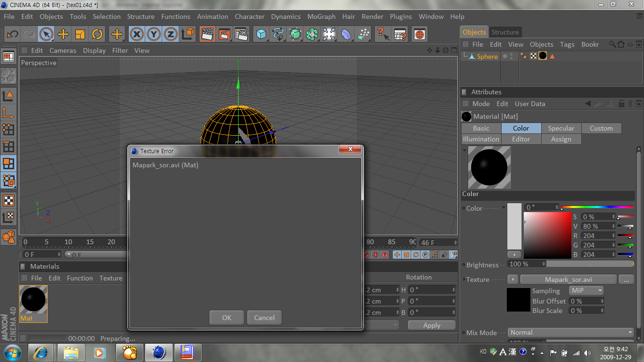
Task: Click the gray Color preview swatch
Action: click(x=514, y=227)
